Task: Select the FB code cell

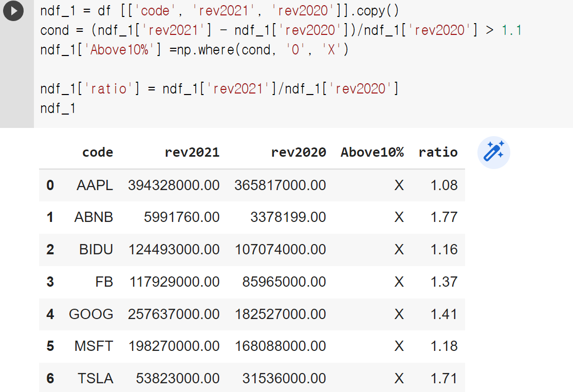Action: [104, 282]
